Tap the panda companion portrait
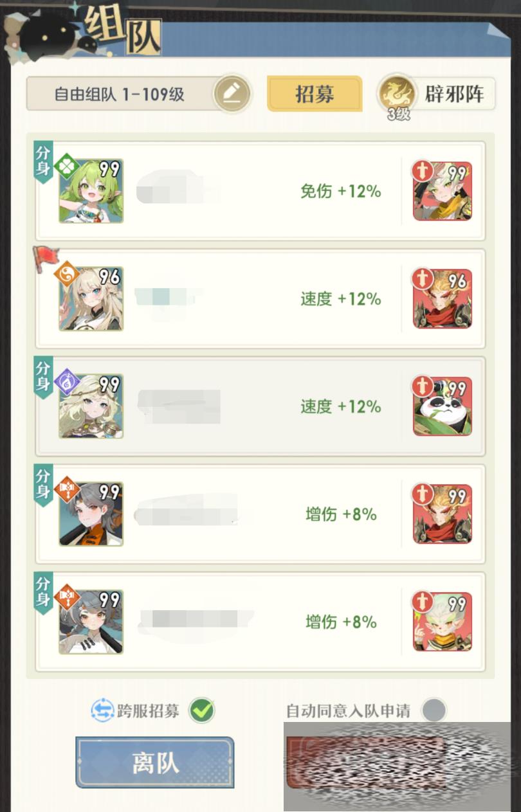521x812 pixels. tap(443, 406)
